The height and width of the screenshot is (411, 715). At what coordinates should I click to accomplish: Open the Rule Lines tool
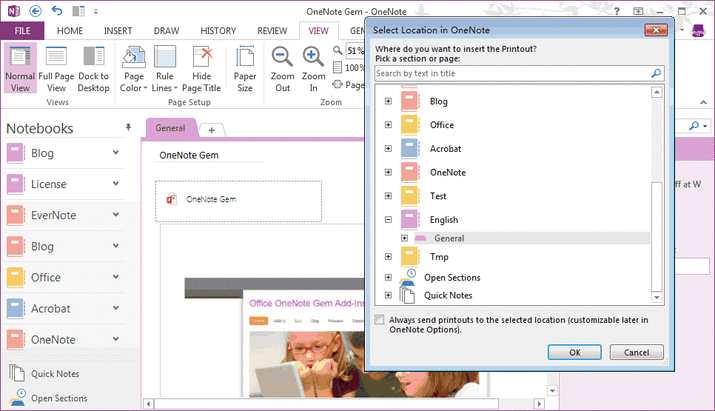point(165,68)
